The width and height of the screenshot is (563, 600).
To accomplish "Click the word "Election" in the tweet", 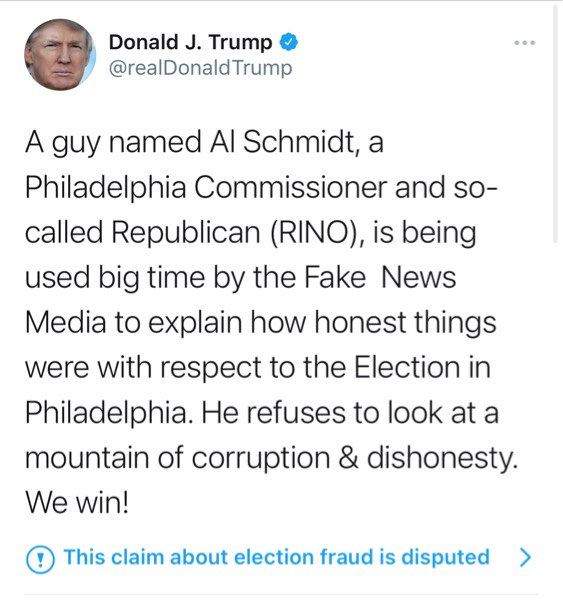I will [x=406, y=367].
